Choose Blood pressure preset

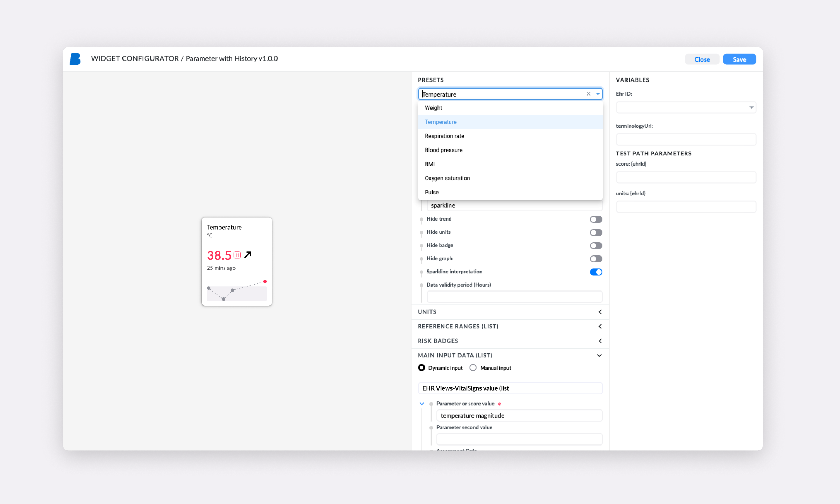[510, 150]
